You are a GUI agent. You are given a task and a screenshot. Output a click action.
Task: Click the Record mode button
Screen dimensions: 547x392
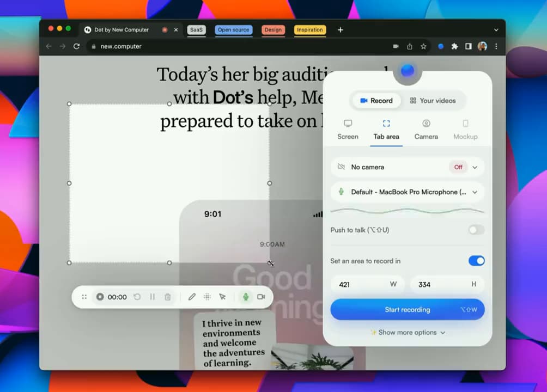[x=376, y=101]
